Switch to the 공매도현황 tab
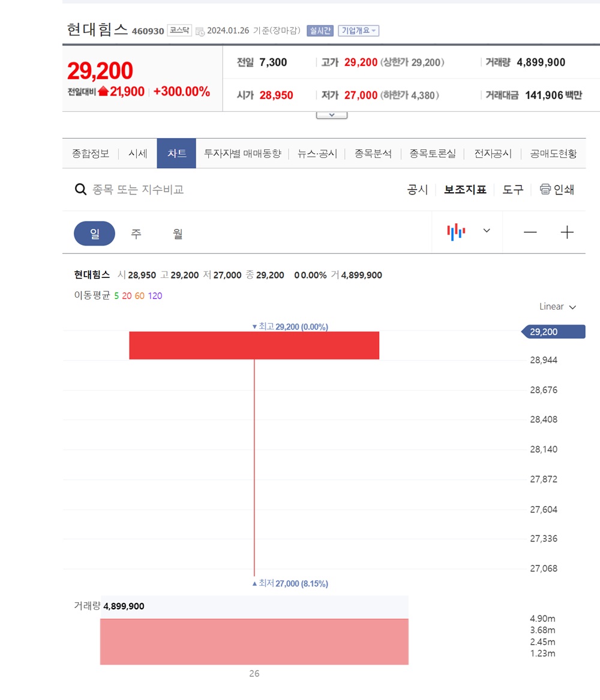The width and height of the screenshot is (600, 700). point(553,154)
